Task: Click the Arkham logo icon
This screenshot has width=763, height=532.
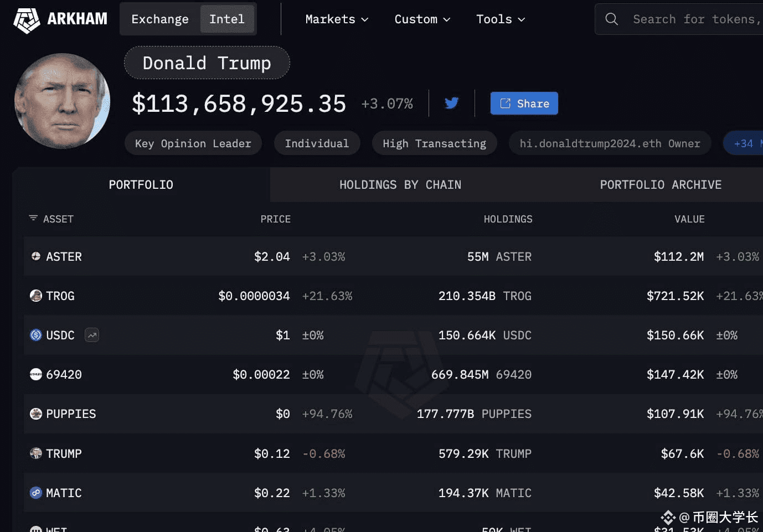Action: [x=27, y=20]
